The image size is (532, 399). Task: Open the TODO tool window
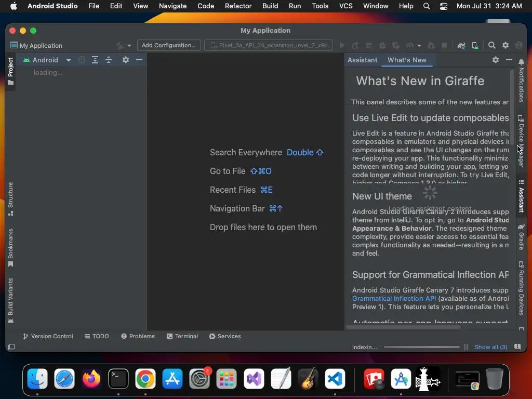click(x=97, y=336)
